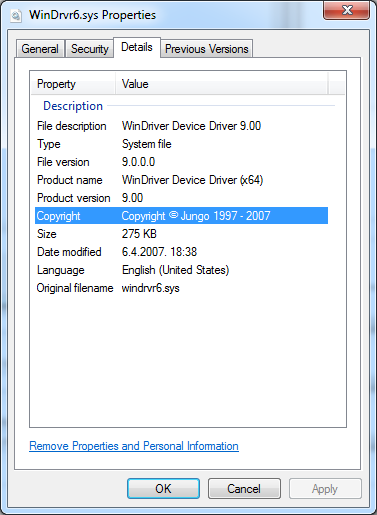The image size is (377, 515).
Task: Select the Language property label
Action: [x=61, y=270]
